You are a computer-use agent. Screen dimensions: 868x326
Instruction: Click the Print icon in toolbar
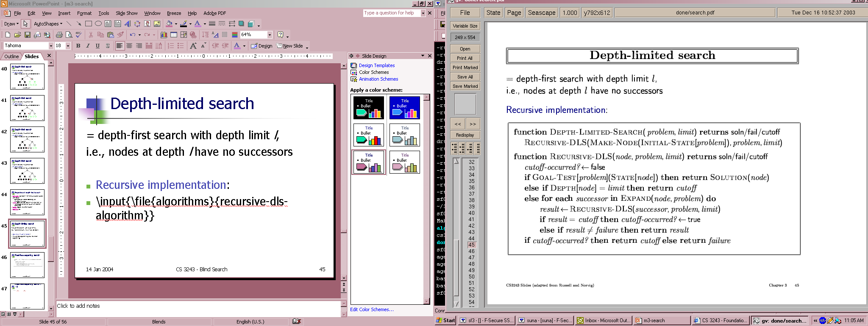point(59,35)
